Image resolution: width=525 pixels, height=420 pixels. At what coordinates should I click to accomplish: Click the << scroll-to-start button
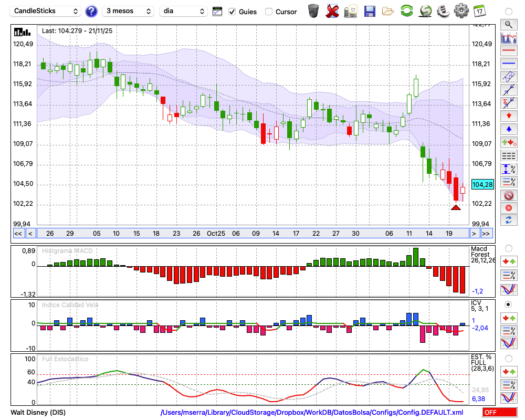(x=18, y=233)
